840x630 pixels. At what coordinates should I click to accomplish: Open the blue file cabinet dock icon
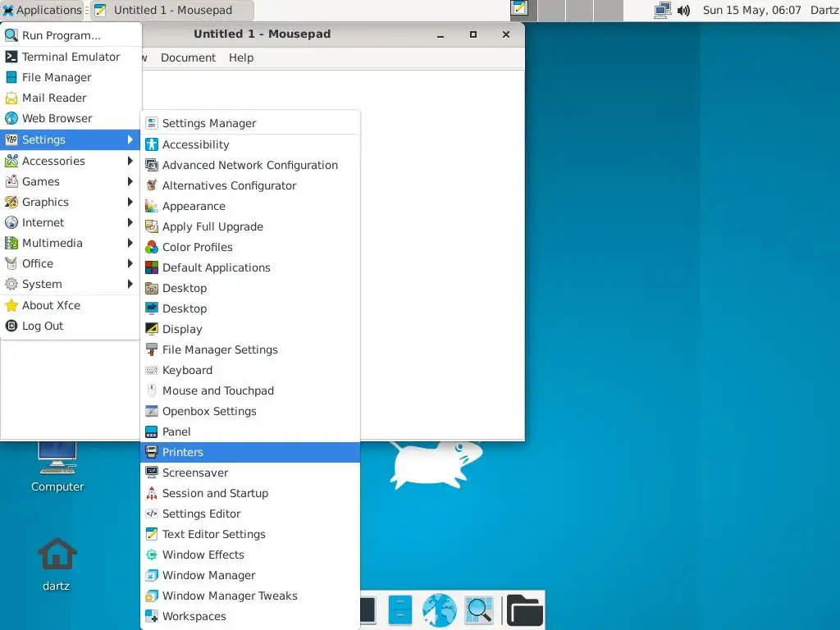(x=399, y=610)
